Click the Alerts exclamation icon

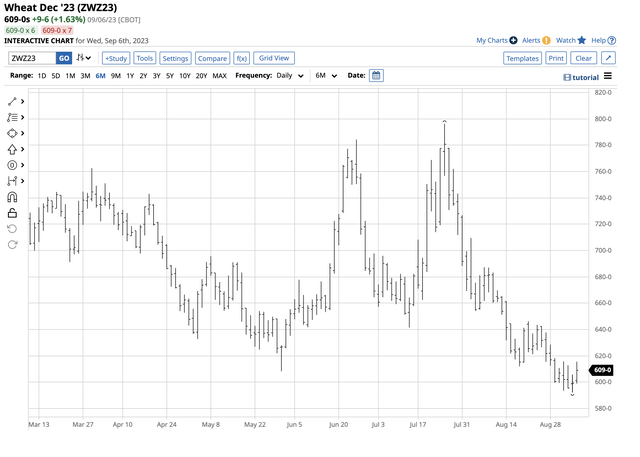point(546,40)
